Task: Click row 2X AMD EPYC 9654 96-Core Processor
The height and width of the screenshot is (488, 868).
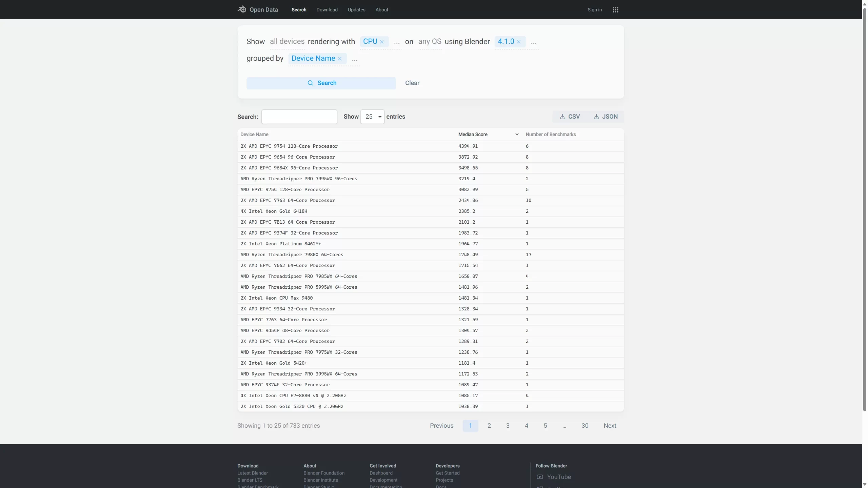Action: [430, 157]
